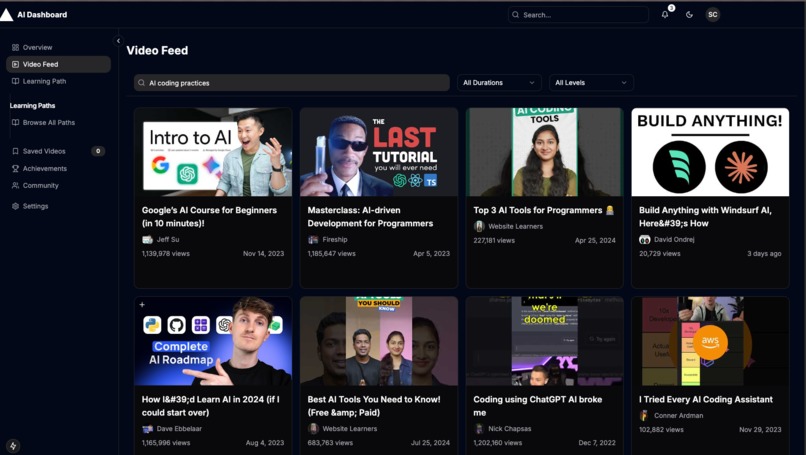Screen dimensions: 806x455
Task: Click the AI Dashboard triangle logo
Action: click(6, 15)
